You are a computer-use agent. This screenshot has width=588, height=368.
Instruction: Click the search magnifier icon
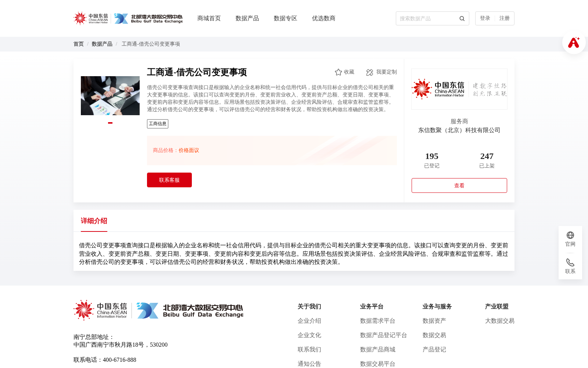[462, 18]
